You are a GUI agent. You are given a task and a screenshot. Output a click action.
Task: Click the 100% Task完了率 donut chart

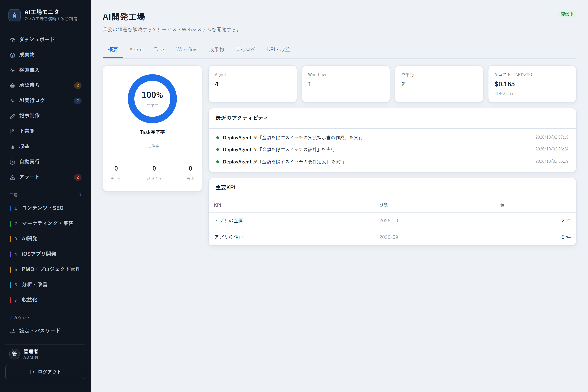(x=152, y=99)
